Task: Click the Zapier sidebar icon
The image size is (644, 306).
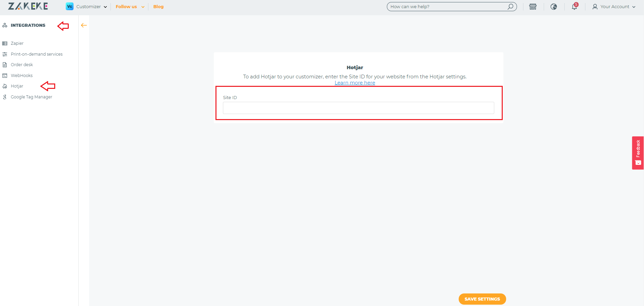Action: [5, 43]
